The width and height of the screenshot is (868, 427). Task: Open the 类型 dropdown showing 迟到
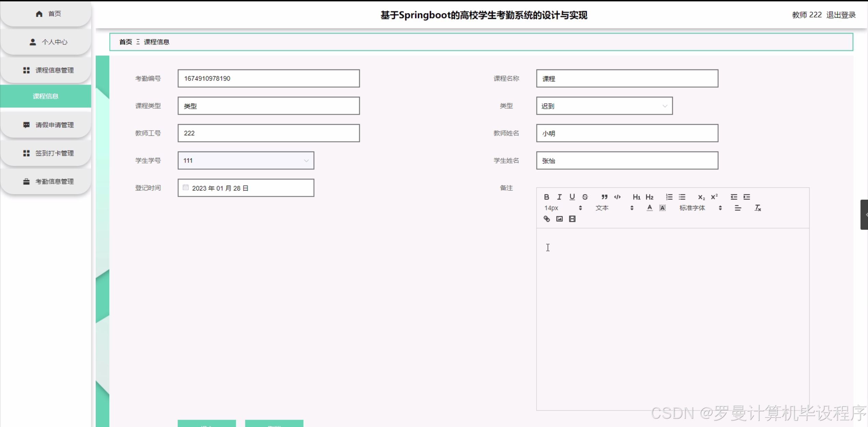pos(604,106)
